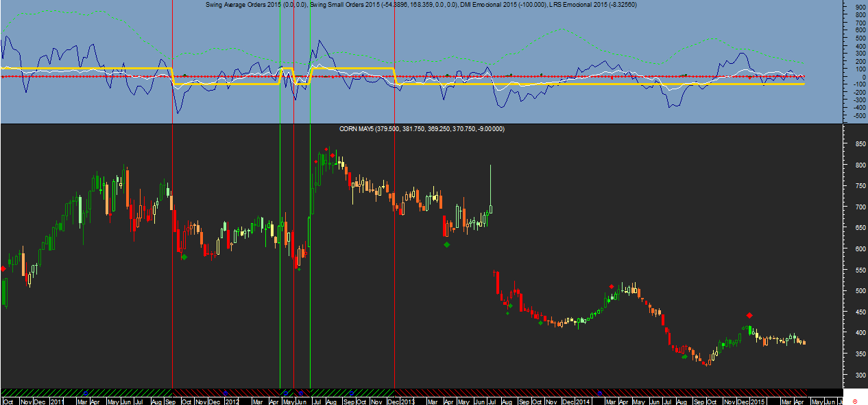Viewport: 868px width, 405px height.
Task: Select the green diamond near the September 2014 low
Action: tap(684, 356)
